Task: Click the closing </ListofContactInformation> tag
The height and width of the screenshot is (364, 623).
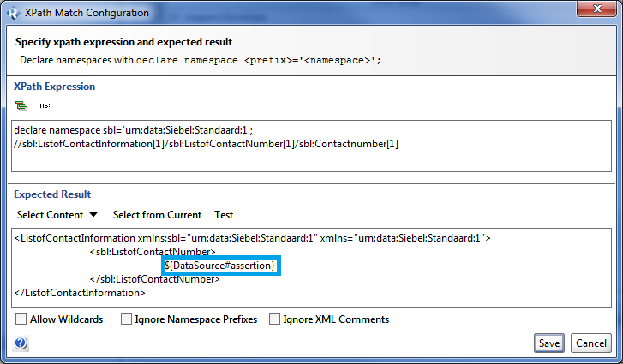Action: [80, 292]
